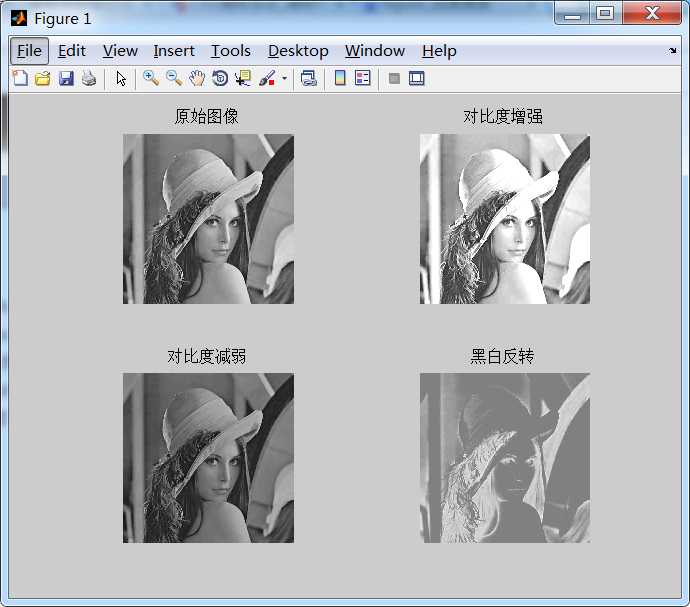The image size is (690, 607).
Task: Open the View menu
Action: [x=120, y=51]
